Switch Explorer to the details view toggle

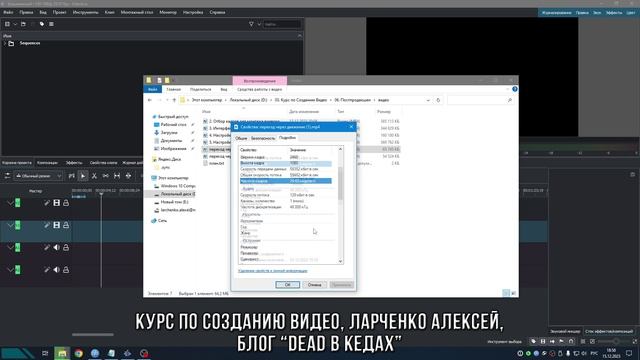click(x=506, y=293)
